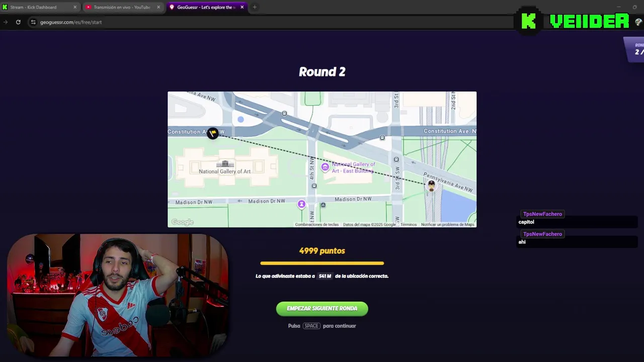This screenshot has height=362, width=644.
Task: Close the GeoGuessr tab
Action: (x=242, y=7)
